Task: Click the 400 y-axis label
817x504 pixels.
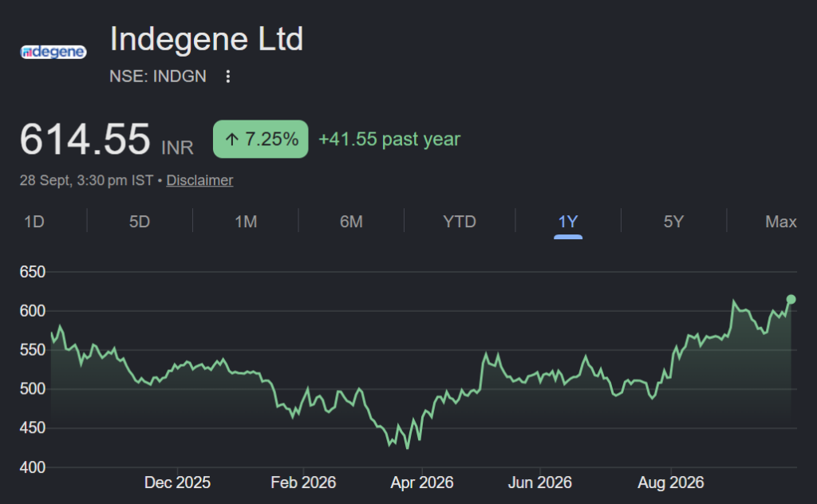Action: pyautogui.click(x=32, y=467)
